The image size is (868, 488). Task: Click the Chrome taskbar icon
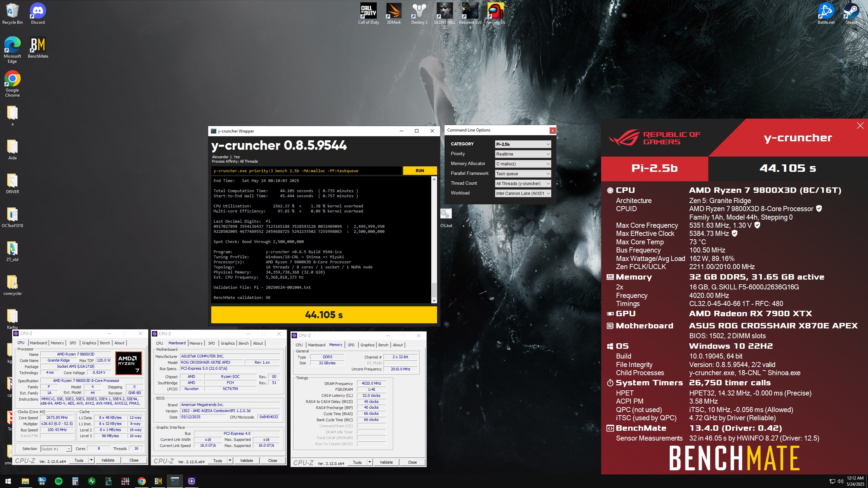pos(142,481)
